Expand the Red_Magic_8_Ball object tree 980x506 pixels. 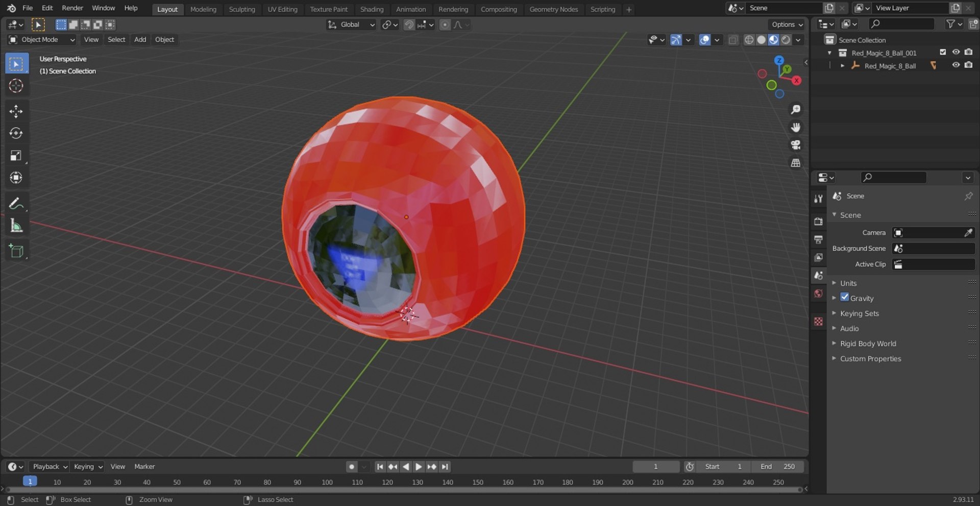tap(842, 66)
